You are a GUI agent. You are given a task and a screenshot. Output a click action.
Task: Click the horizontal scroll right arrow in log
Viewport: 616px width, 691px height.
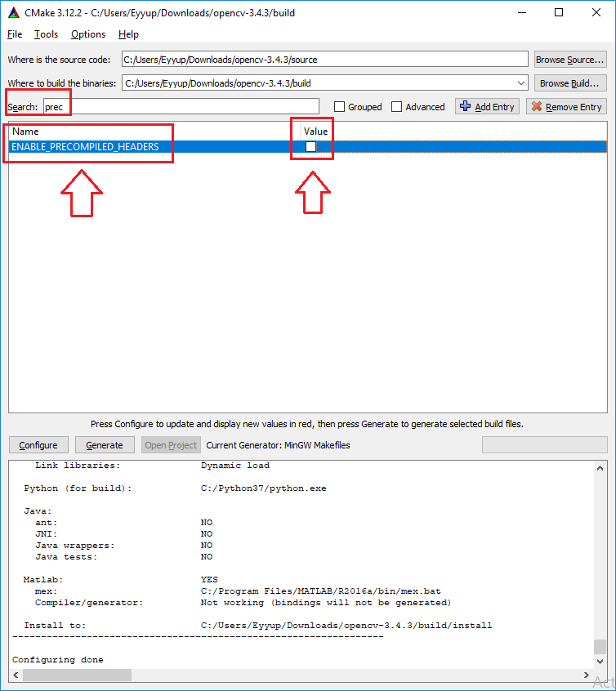[587, 675]
